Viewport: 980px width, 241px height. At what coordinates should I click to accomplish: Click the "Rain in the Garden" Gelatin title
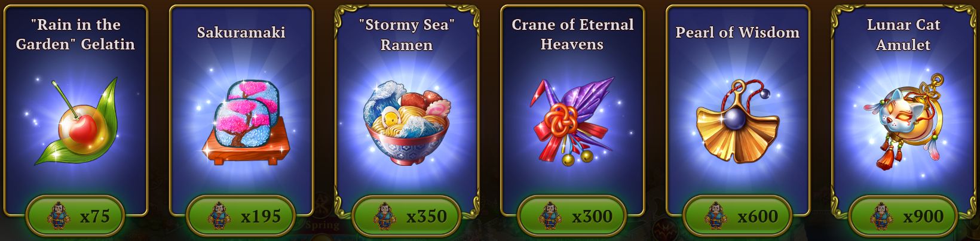(75, 35)
